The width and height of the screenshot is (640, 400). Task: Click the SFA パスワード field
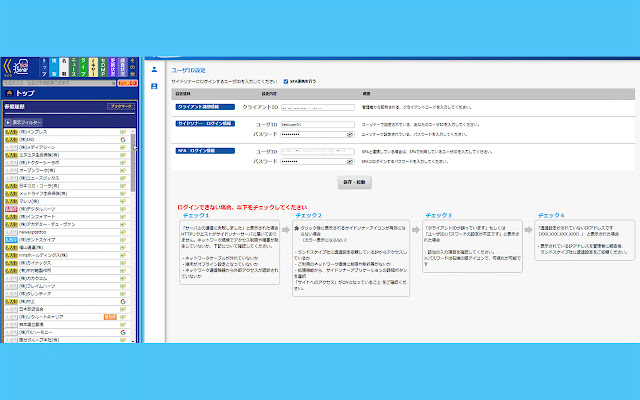pyautogui.click(x=318, y=162)
